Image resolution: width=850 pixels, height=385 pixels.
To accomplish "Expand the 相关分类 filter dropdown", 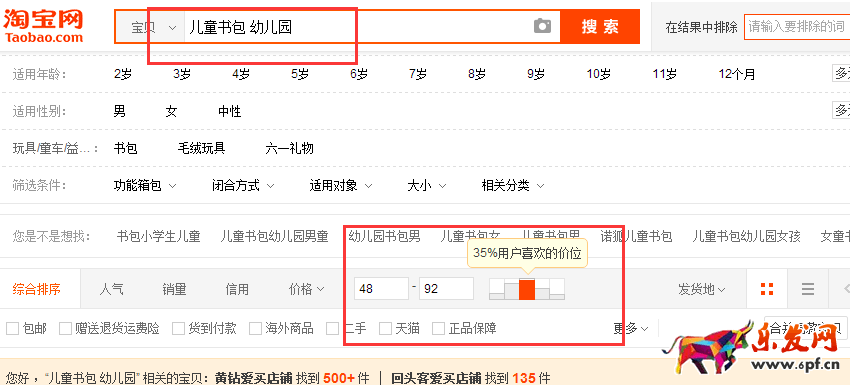I will click(x=513, y=186).
